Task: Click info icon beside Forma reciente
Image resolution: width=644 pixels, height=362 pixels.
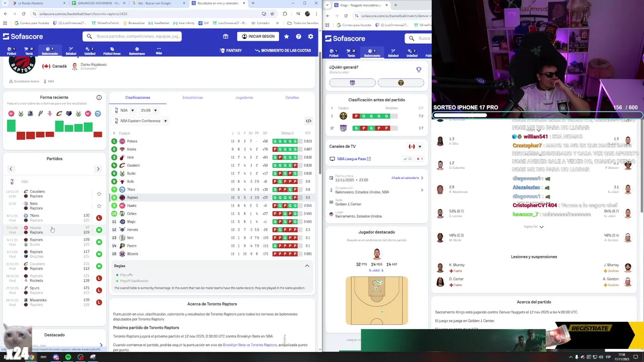Action: click(x=99, y=98)
